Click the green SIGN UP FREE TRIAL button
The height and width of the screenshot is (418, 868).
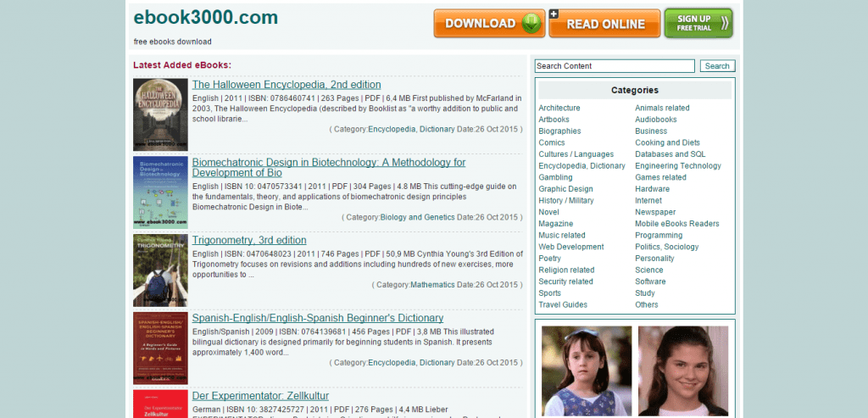(698, 23)
